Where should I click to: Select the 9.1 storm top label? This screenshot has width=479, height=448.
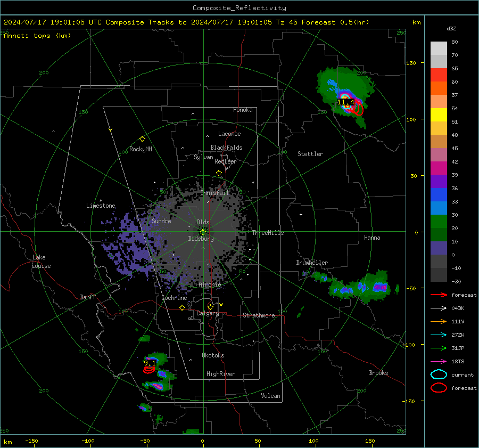pos(150,363)
